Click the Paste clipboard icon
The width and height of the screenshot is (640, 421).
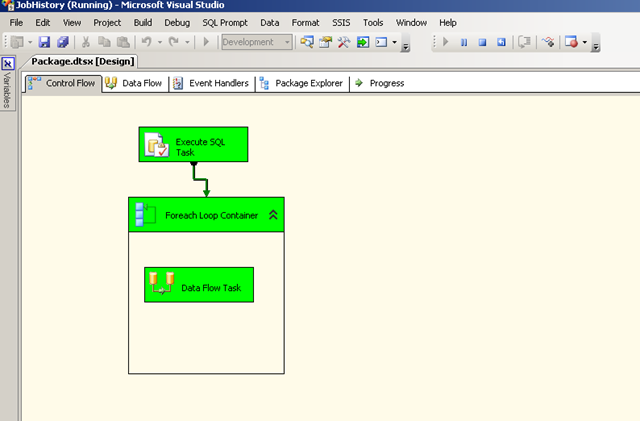(x=123, y=42)
